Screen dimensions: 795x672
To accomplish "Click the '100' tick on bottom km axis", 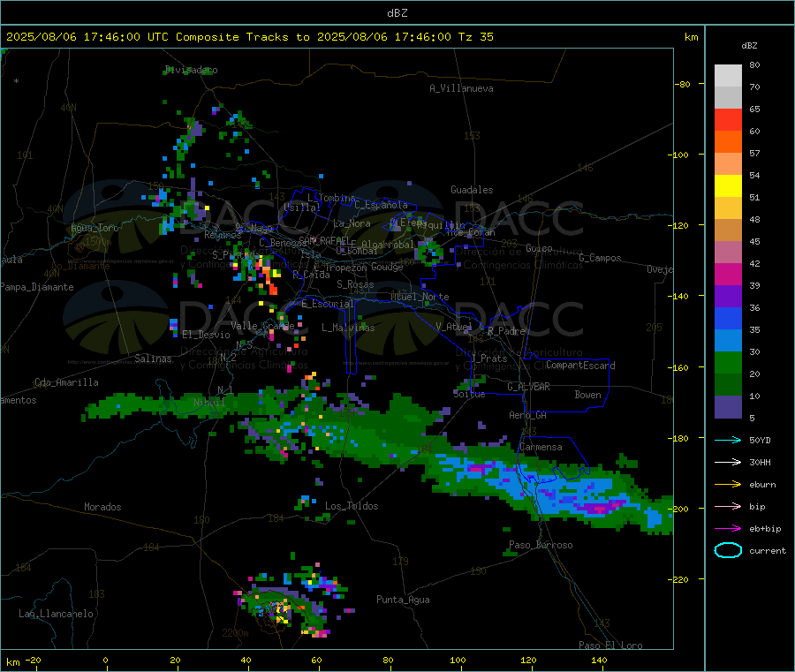I will click(458, 660).
